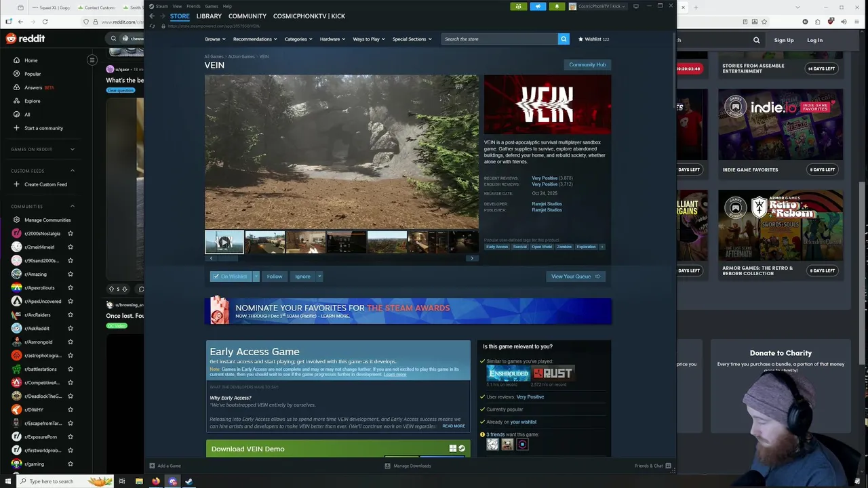Open the Hardware dropdown
This screenshot has width=868, height=488.
pos(332,39)
